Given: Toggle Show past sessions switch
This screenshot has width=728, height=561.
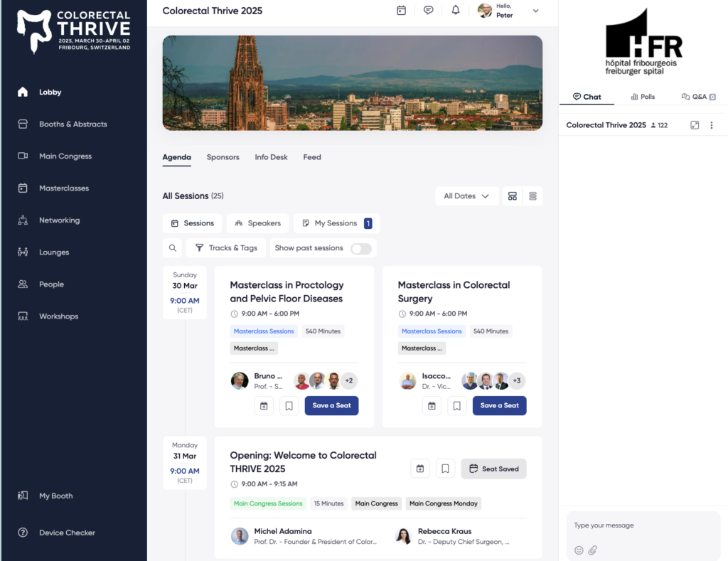Looking at the screenshot, I should pyautogui.click(x=360, y=248).
